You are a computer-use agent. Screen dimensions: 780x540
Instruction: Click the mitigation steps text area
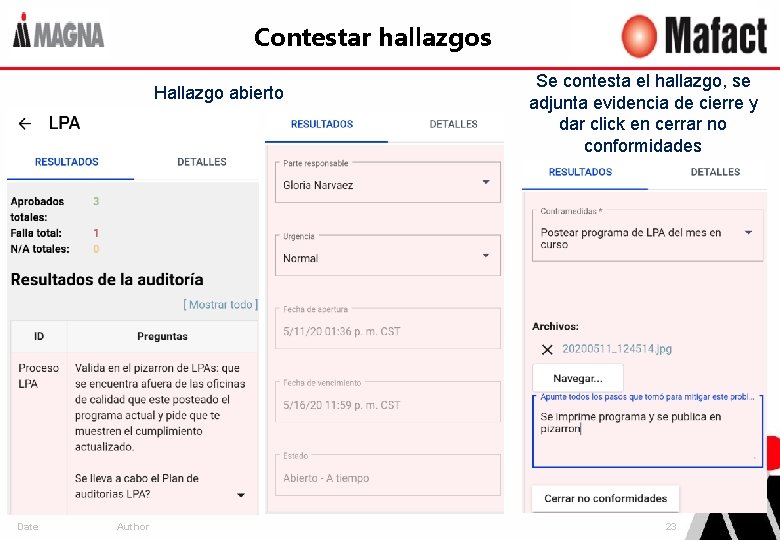click(x=647, y=432)
